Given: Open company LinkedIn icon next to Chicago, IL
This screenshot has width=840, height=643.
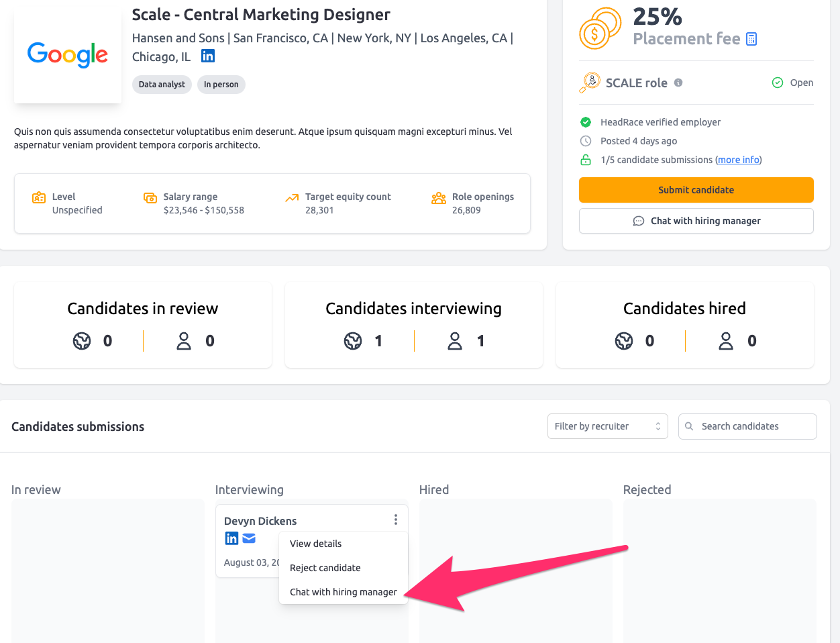Looking at the screenshot, I should pyautogui.click(x=208, y=56).
